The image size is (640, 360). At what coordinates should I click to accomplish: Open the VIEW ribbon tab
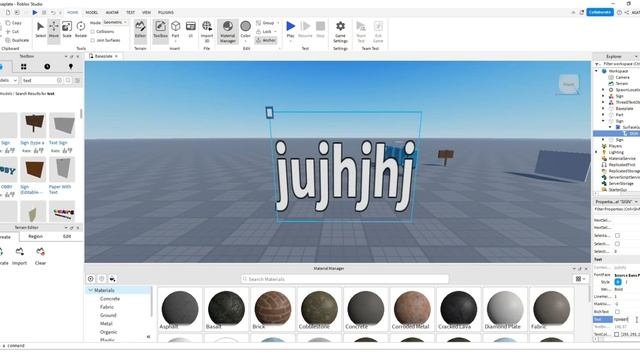coord(146,13)
